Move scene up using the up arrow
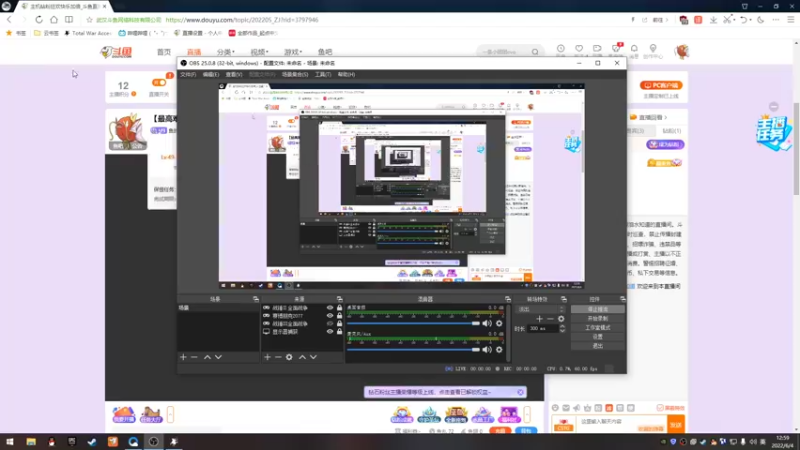Screen dimensions: 800x450 [x=207, y=357]
